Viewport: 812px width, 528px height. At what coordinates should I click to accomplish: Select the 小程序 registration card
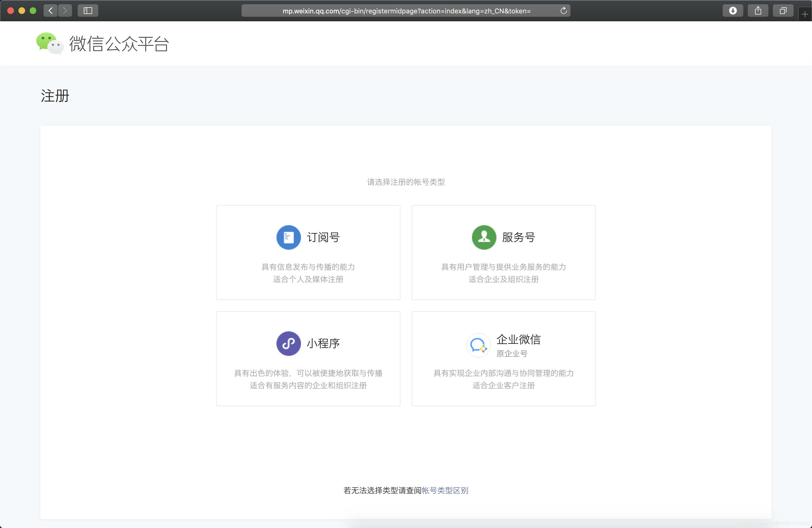pos(308,359)
